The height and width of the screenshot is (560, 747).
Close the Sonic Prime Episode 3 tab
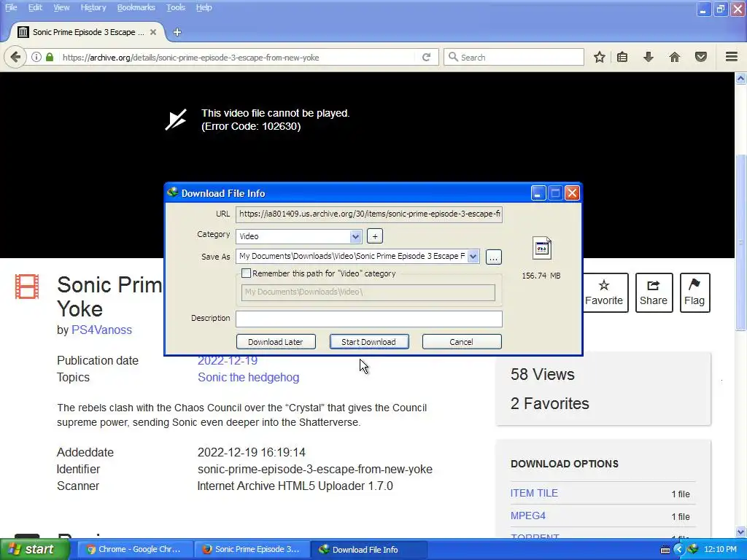[x=153, y=32]
